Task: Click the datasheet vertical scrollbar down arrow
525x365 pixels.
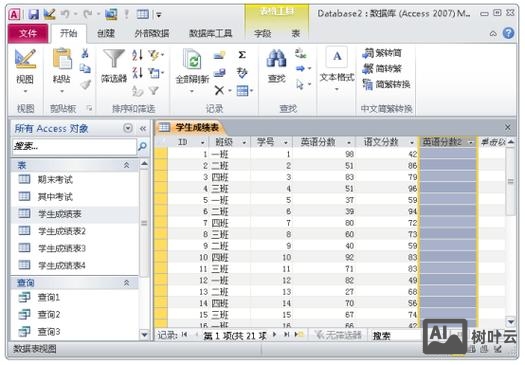Action: (511, 322)
